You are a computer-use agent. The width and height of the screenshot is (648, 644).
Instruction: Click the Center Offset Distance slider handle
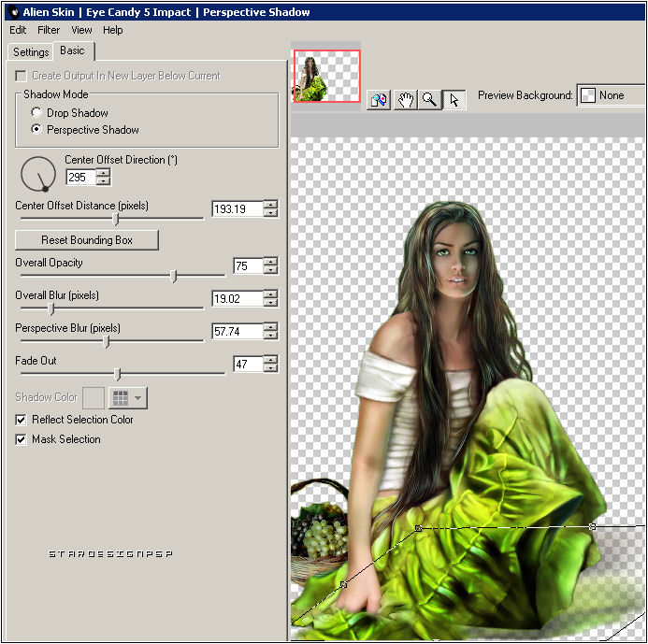point(116,219)
